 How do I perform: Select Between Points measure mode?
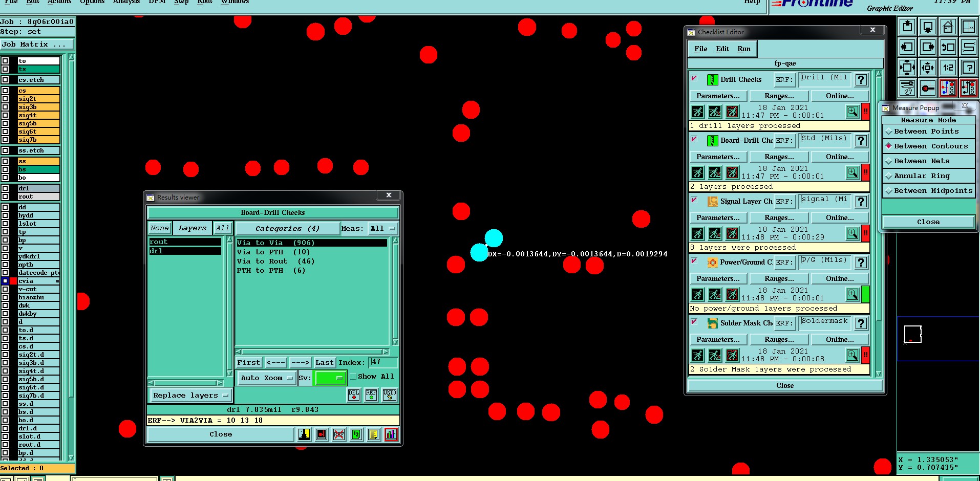pos(928,132)
